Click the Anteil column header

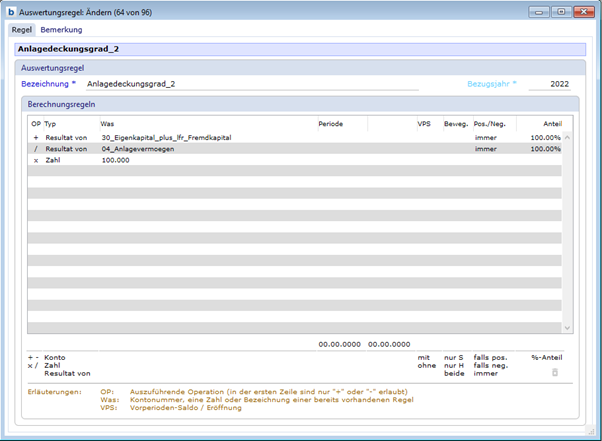(551, 123)
